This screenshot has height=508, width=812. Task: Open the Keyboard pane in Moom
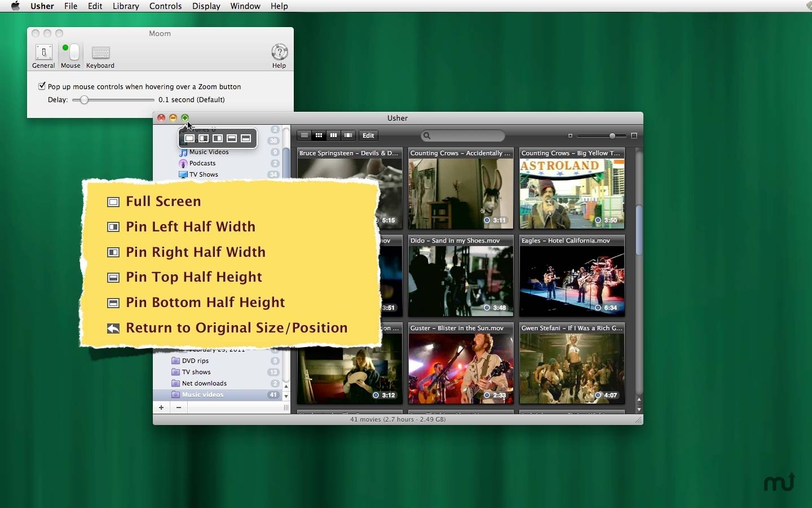click(100, 56)
